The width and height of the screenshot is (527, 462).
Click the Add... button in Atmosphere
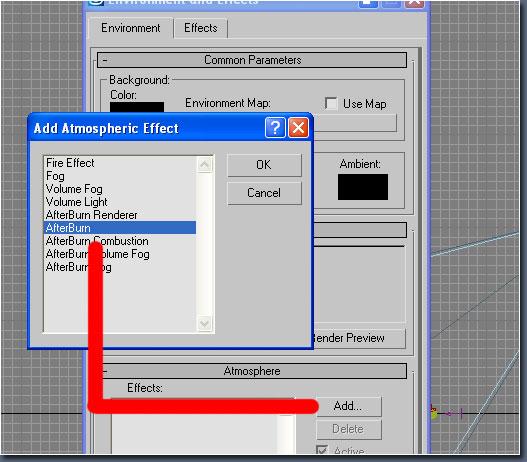pos(349,406)
